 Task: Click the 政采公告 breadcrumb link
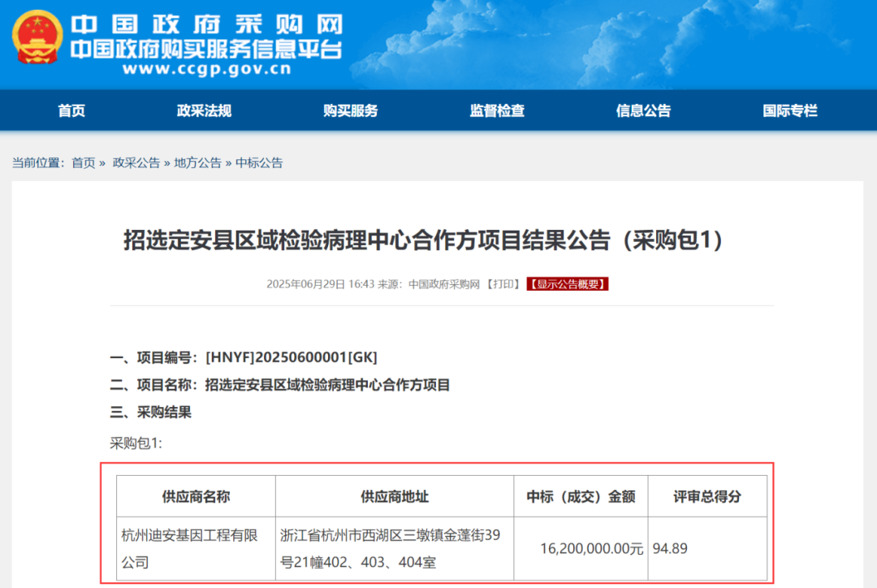pos(136,162)
